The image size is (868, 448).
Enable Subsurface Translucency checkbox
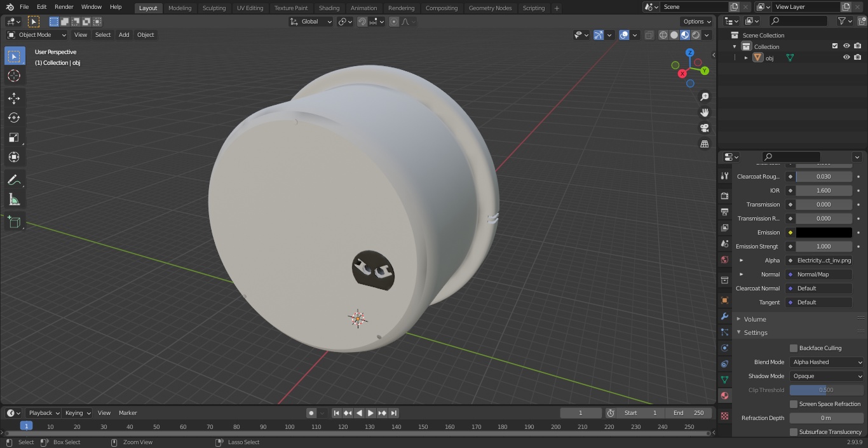tap(794, 432)
